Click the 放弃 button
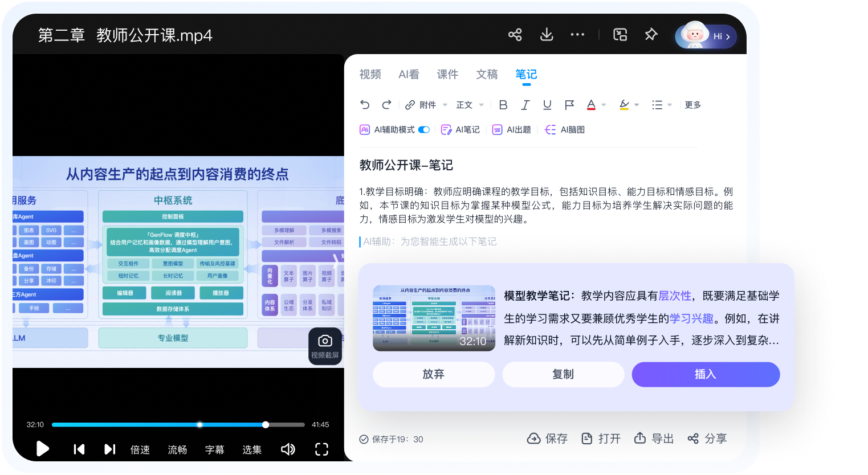This screenshot has width=868, height=475. pyautogui.click(x=433, y=374)
